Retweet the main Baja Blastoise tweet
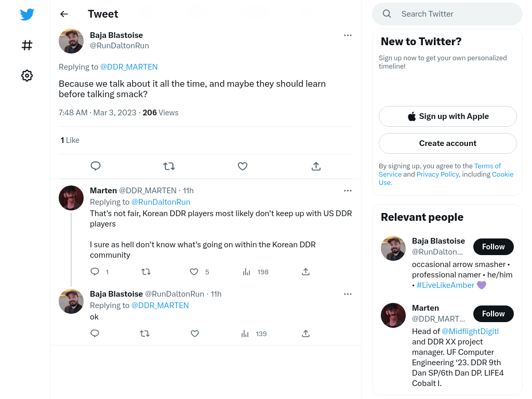This screenshot has width=532, height=399. click(x=169, y=166)
